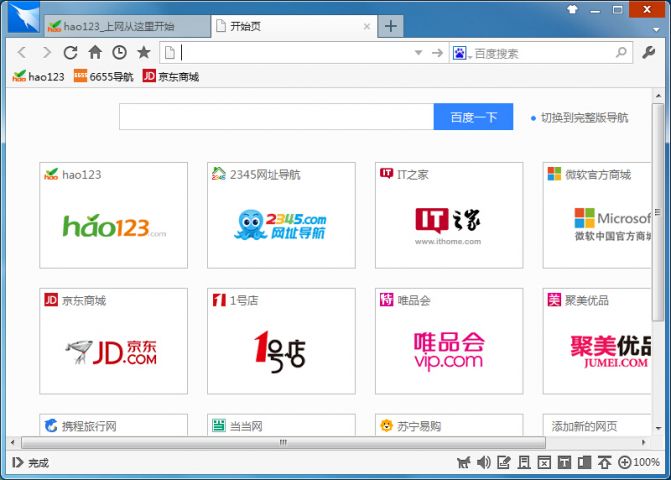Toggle sound with the status bar speaker icon
Viewport: 671px width, 480px height.
pos(484,463)
